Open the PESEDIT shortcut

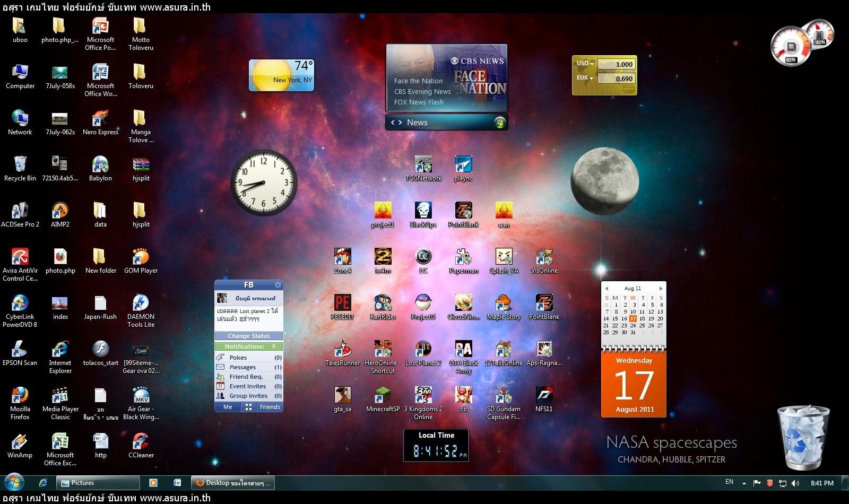[342, 307]
